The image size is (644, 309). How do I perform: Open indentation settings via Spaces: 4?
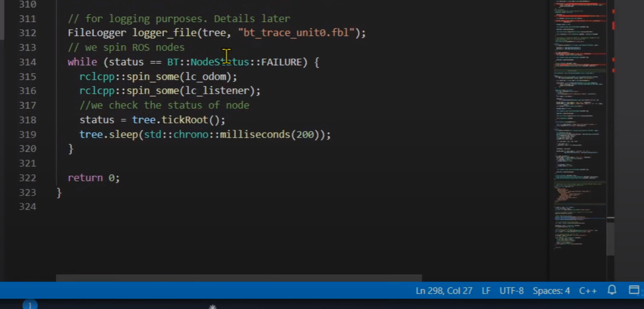point(551,291)
